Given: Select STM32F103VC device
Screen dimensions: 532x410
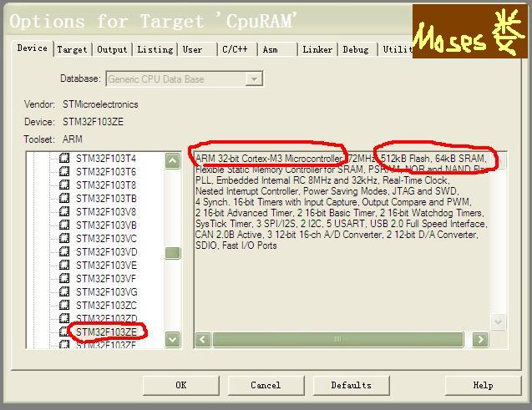Looking at the screenshot, I should pyautogui.click(x=106, y=239).
